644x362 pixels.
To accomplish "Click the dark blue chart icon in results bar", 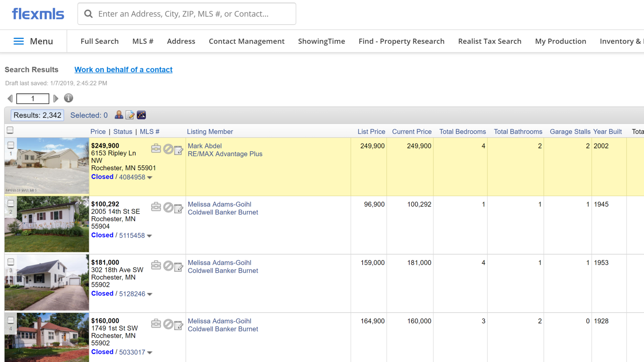I will click(141, 115).
